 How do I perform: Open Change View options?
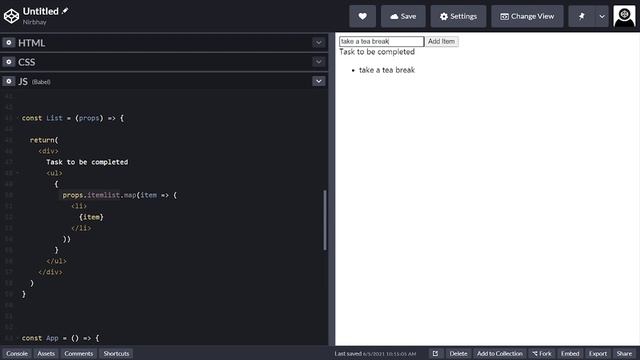point(527,16)
